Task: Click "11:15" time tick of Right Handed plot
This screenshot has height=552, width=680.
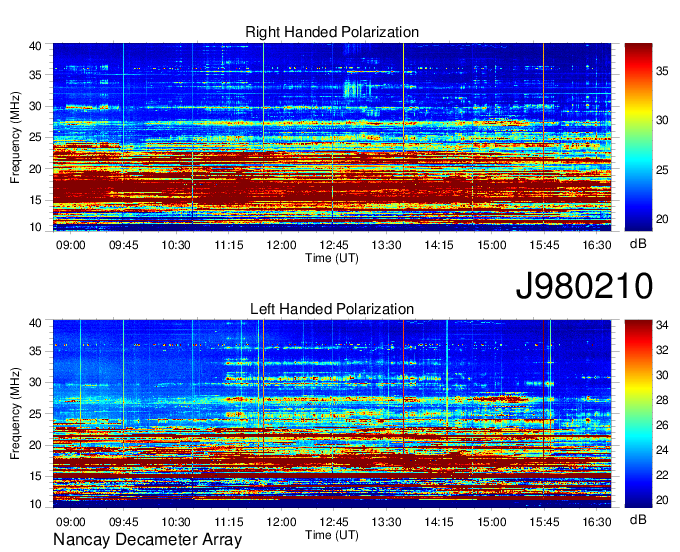Action: (x=229, y=245)
